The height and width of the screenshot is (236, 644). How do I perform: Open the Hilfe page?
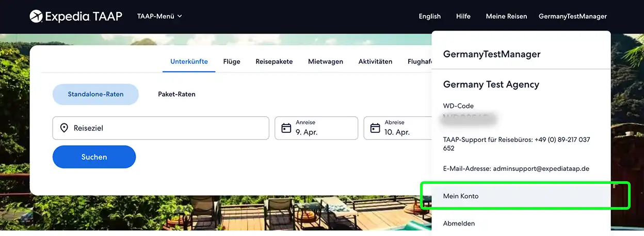click(463, 16)
